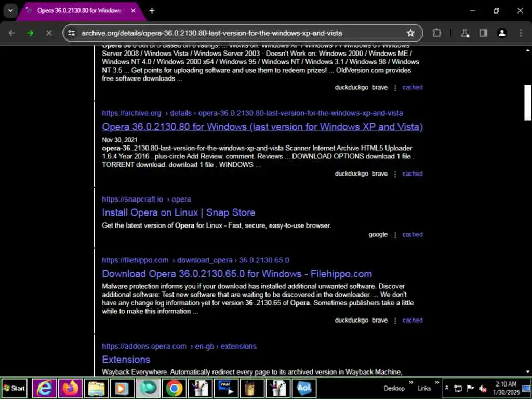The height and width of the screenshot is (399, 532).
Task: Click the scrollbar up arrow
Action: tap(528, 50)
